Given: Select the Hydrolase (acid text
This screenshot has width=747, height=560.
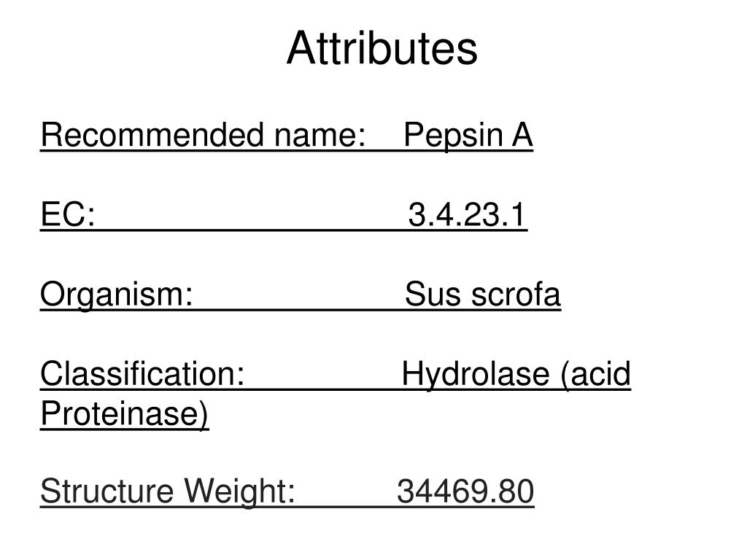Looking at the screenshot, I should click(516, 376).
